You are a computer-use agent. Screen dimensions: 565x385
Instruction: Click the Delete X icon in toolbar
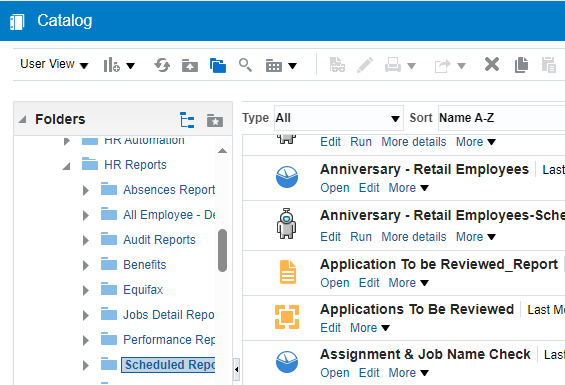pos(491,65)
